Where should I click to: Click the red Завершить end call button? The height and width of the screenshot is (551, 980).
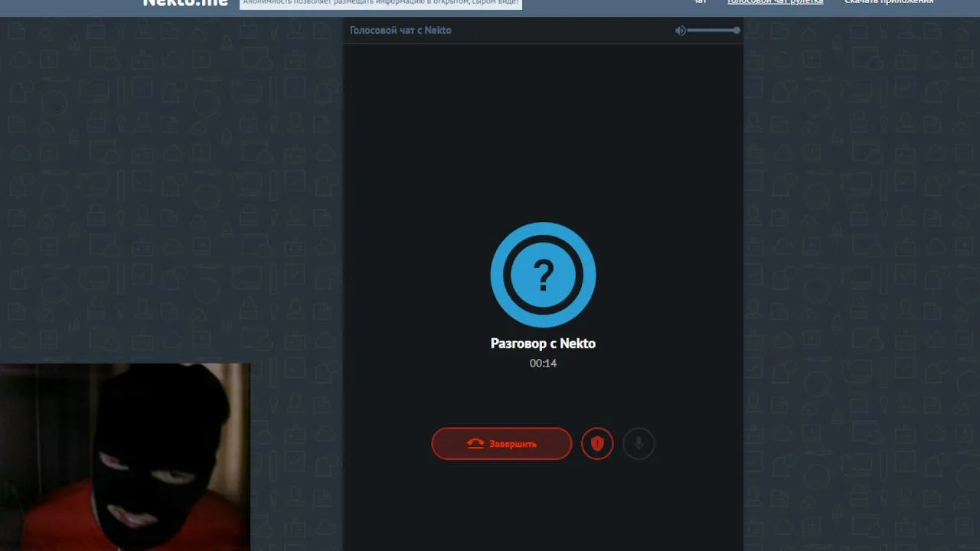pos(501,444)
